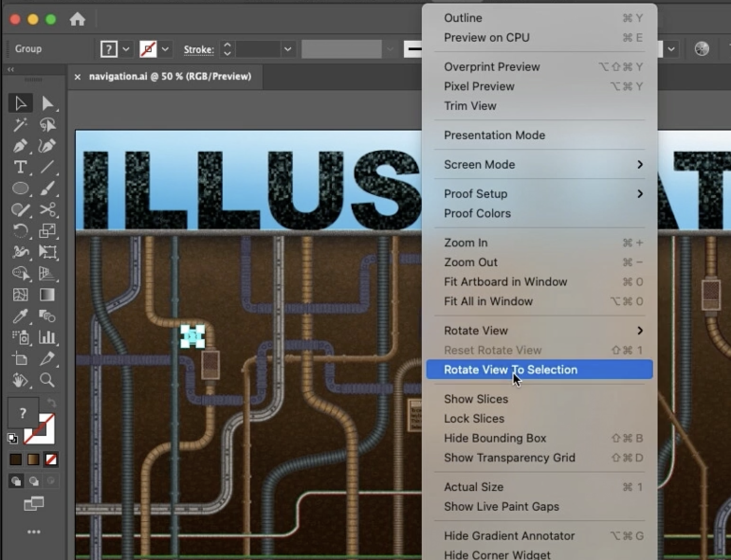Select the Type tool
This screenshot has height=560, width=731.
[x=20, y=167]
